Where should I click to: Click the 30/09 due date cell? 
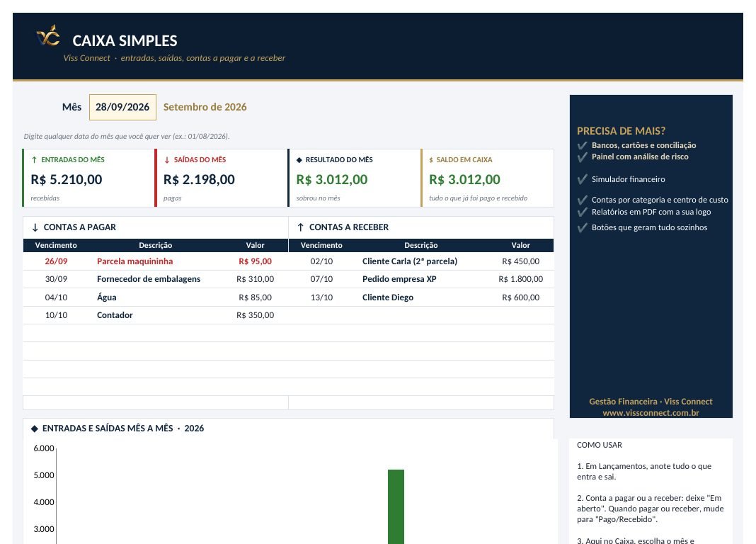pyautogui.click(x=56, y=279)
